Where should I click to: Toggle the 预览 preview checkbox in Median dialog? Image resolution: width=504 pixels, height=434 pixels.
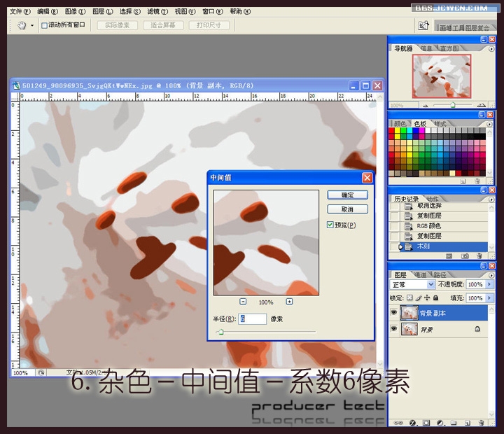tap(330, 225)
